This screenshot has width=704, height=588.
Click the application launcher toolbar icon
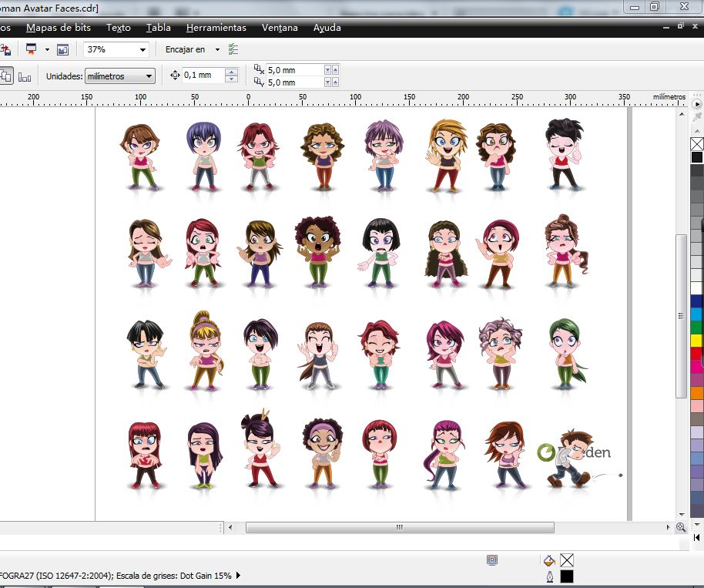point(32,49)
